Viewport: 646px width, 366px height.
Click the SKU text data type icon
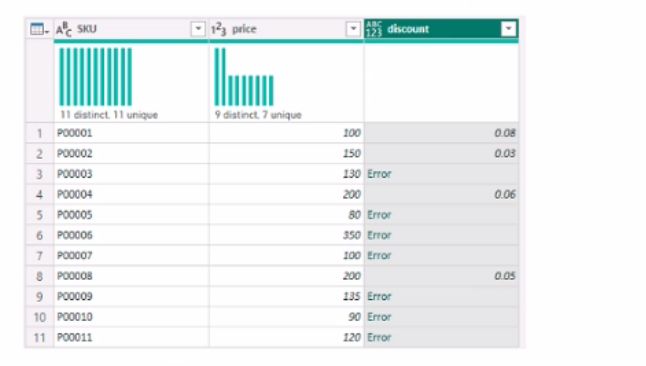[x=64, y=29]
